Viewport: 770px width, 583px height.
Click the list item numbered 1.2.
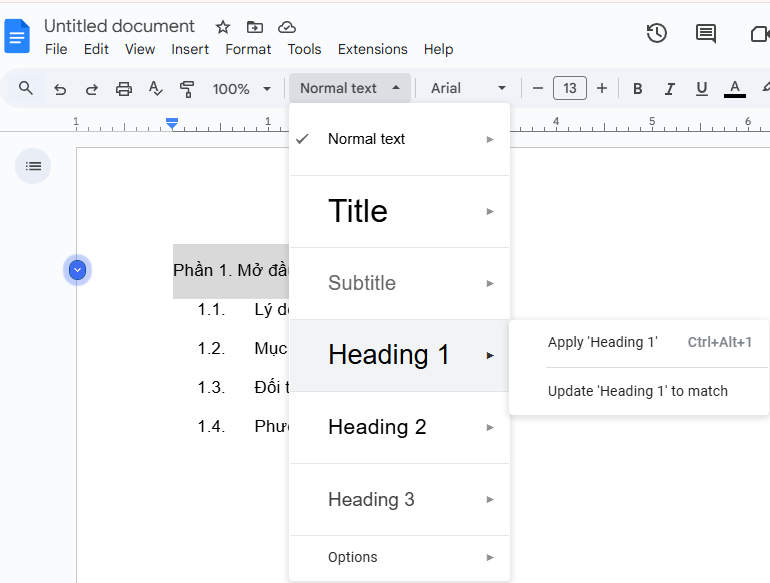[243, 349]
